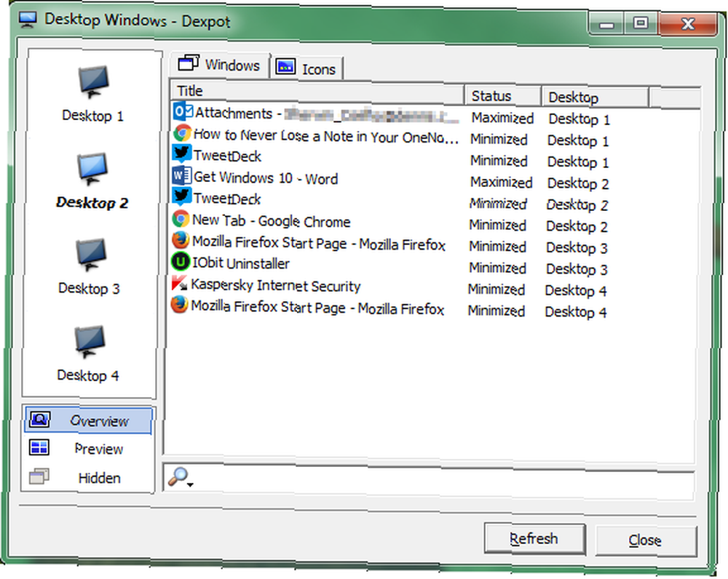
Task: Select the TweetDeck title on the Desktop 1 row
Action: pos(227,156)
